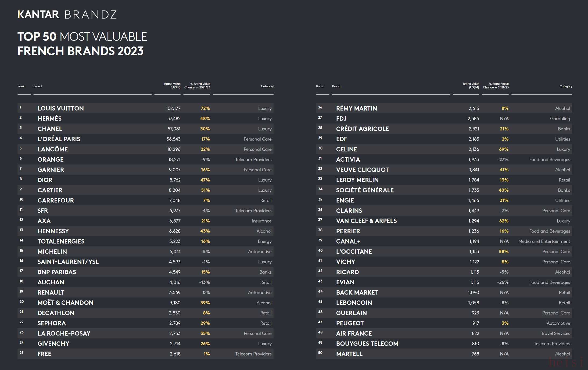
Task: Click Orange's -9% change value
Action: coord(205,159)
